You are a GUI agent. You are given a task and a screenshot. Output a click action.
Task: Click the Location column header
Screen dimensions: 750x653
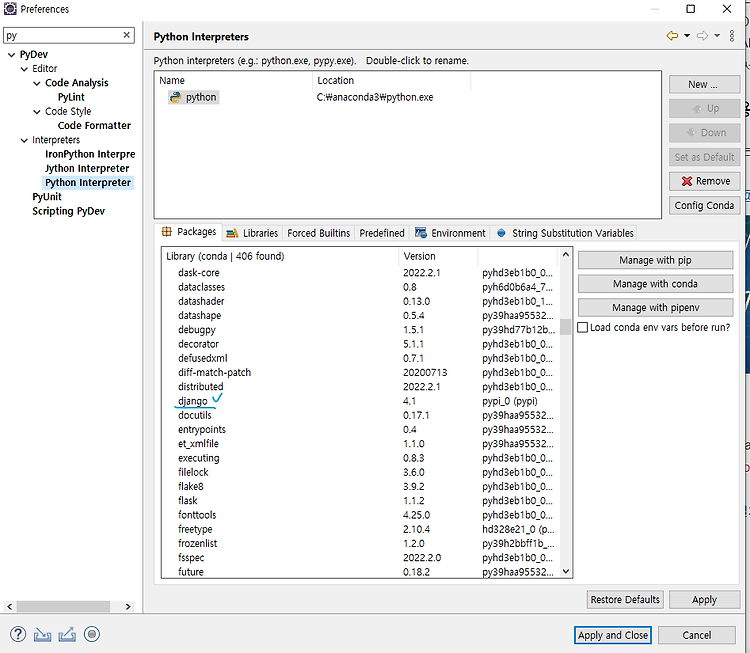tap(391, 80)
